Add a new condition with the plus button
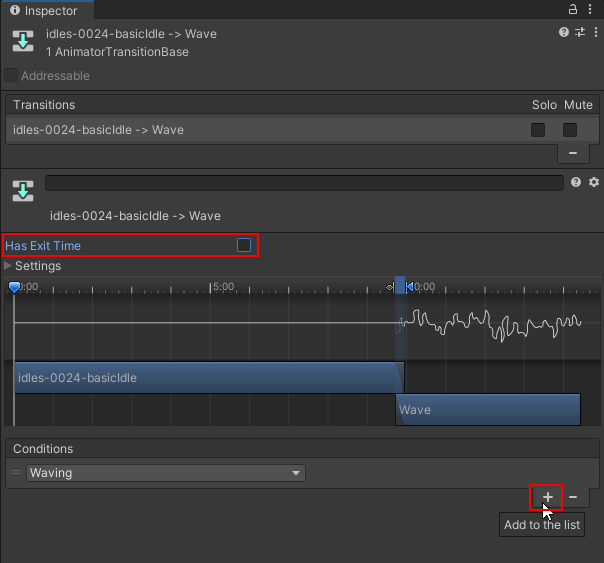Viewport: 604px width, 563px height. coord(547,497)
